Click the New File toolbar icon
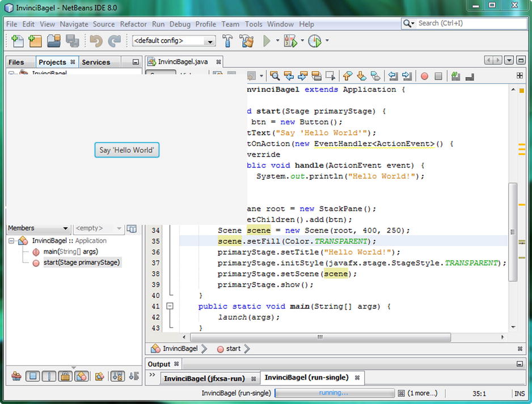The width and height of the screenshot is (532, 404). [18, 41]
